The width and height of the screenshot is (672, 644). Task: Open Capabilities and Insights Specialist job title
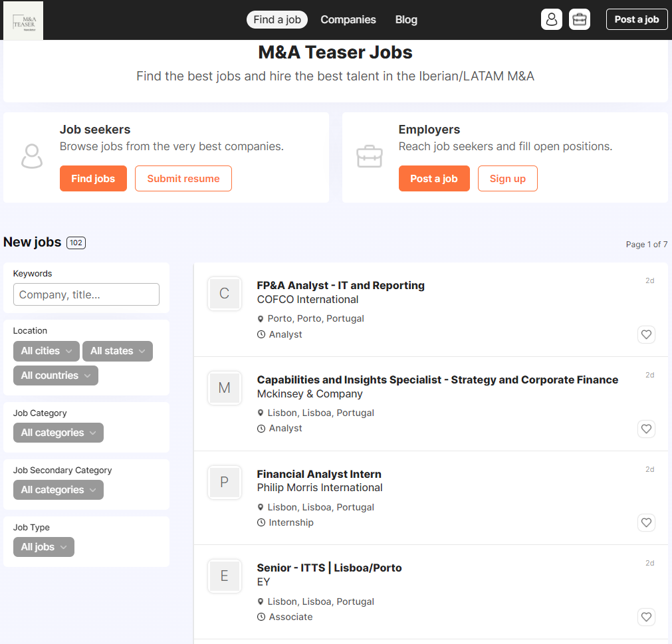coord(437,379)
